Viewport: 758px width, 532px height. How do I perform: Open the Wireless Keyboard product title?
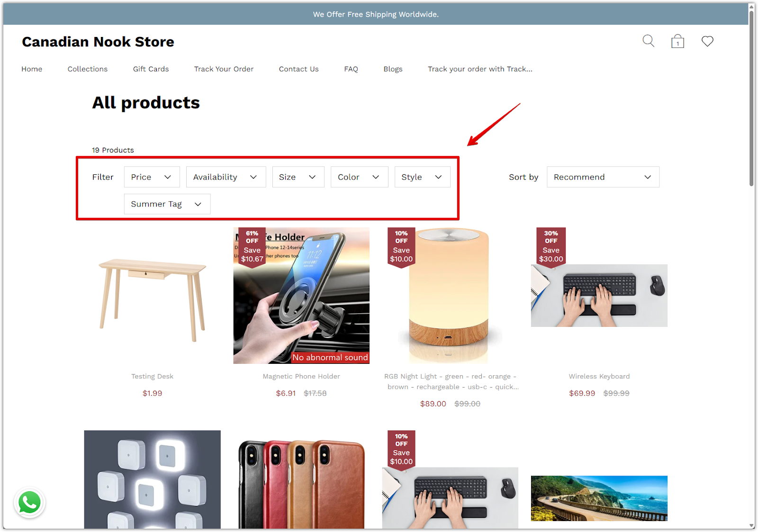[x=599, y=376]
